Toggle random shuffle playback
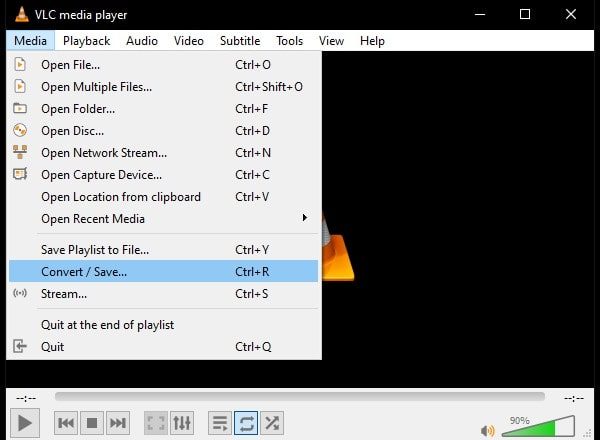 (272, 423)
